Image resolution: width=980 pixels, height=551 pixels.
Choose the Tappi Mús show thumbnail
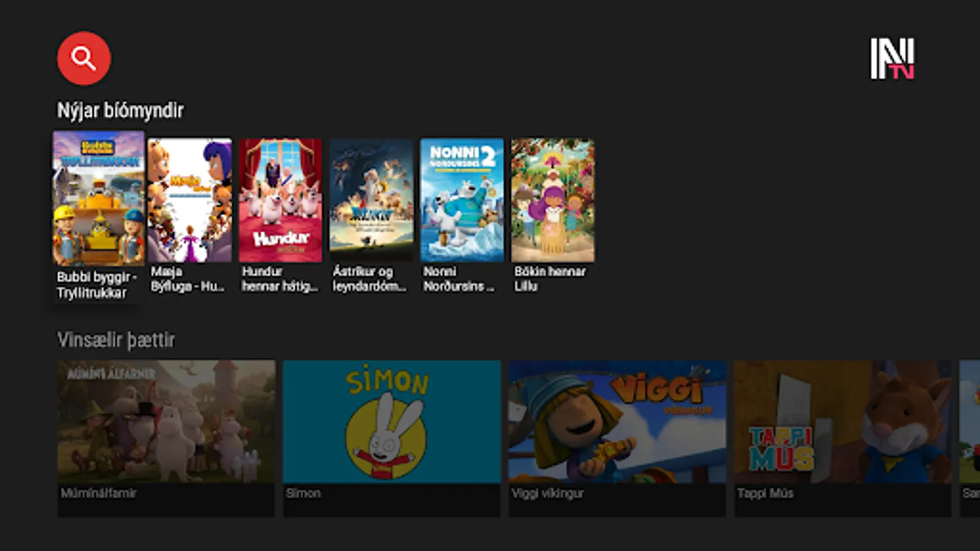click(x=843, y=421)
